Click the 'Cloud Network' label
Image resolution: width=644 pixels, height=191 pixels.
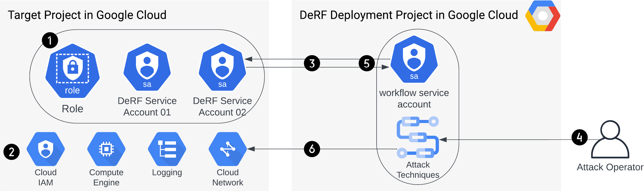228,177
